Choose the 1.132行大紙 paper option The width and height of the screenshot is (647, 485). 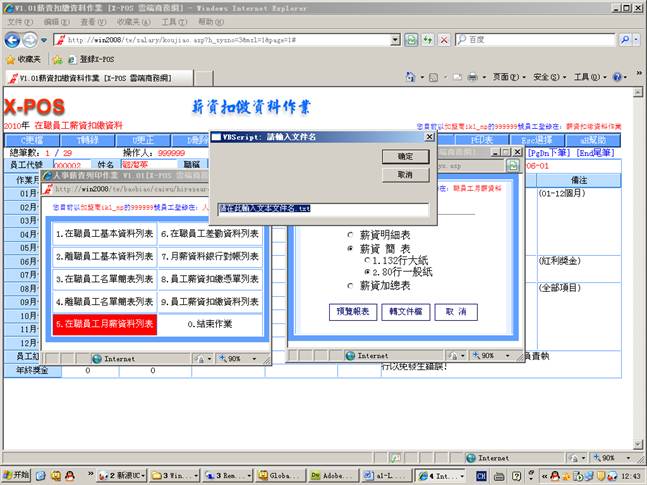click(x=367, y=259)
